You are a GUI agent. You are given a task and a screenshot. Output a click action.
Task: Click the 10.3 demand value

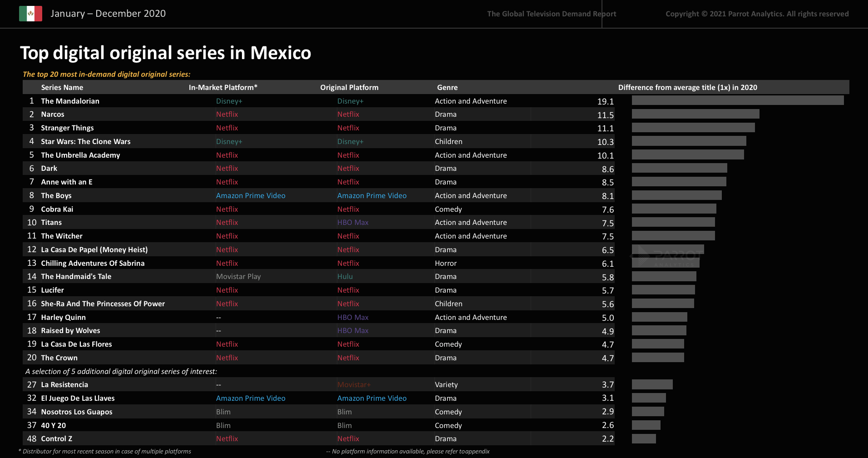coord(606,142)
